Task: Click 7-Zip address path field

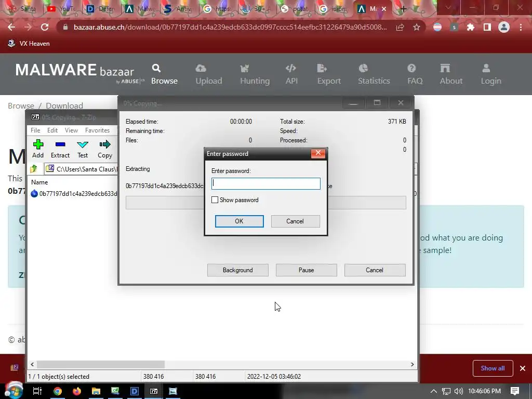Action: [x=82, y=169]
